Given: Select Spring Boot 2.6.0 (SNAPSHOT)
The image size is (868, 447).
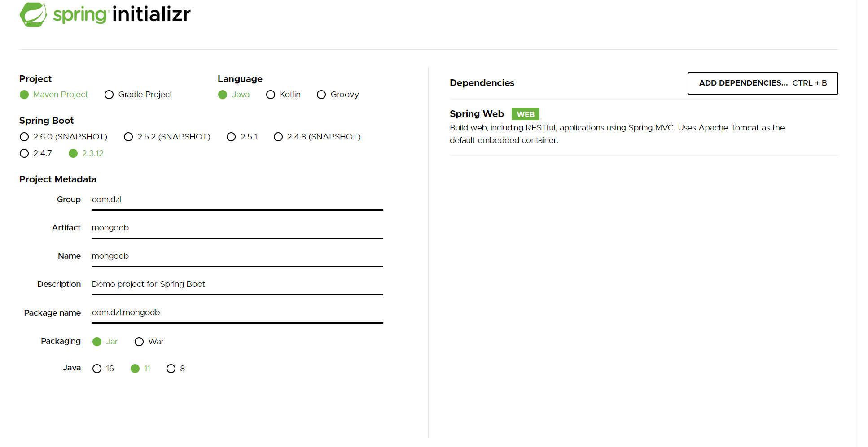Looking at the screenshot, I should coord(63,137).
